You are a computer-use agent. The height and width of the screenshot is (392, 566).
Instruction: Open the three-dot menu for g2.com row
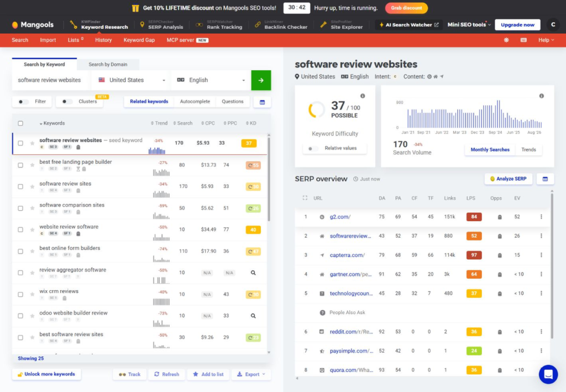point(541,217)
